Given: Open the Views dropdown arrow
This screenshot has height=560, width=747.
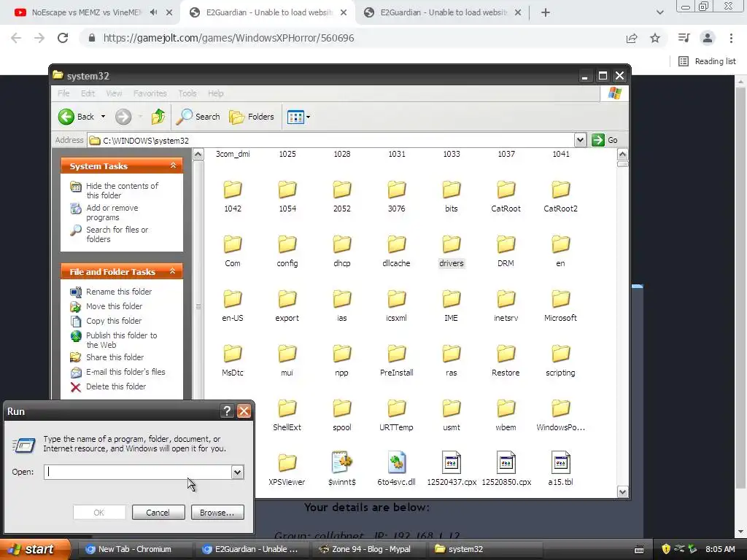Looking at the screenshot, I should click(309, 117).
